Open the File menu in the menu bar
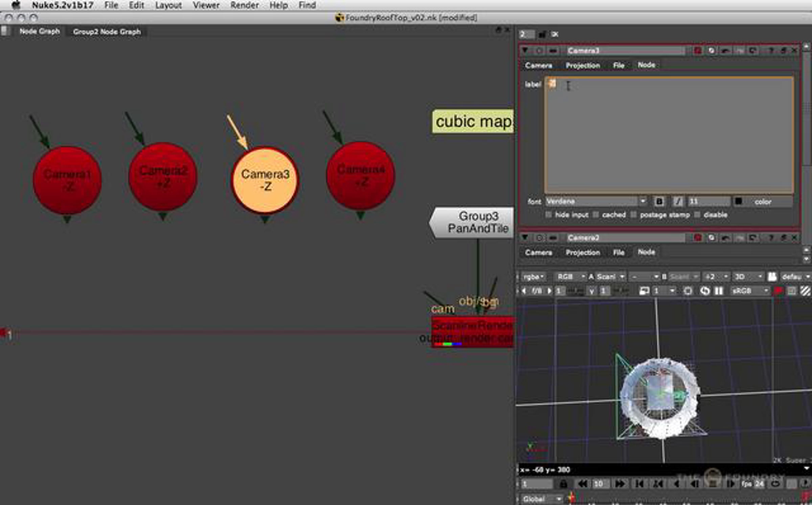The width and height of the screenshot is (812, 505). [x=111, y=5]
